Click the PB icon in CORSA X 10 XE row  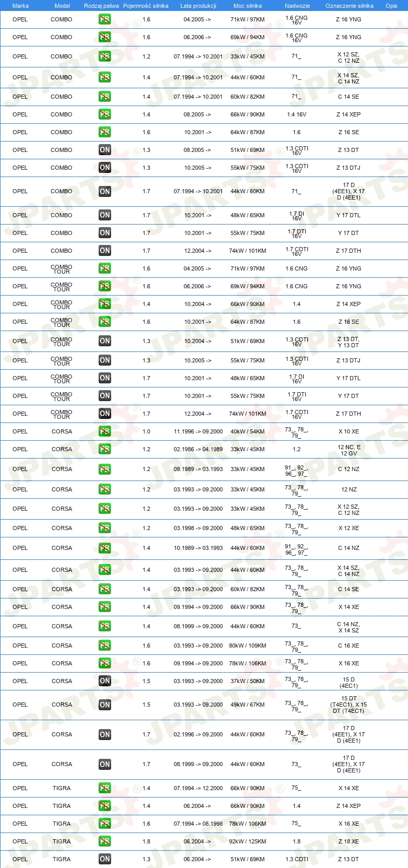click(105, 431)
